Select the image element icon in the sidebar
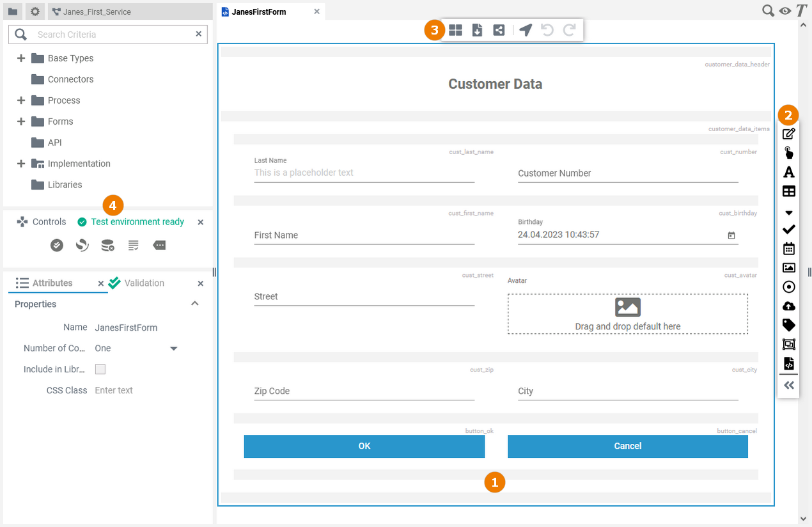The image size is (812, 527). point(789,268)
